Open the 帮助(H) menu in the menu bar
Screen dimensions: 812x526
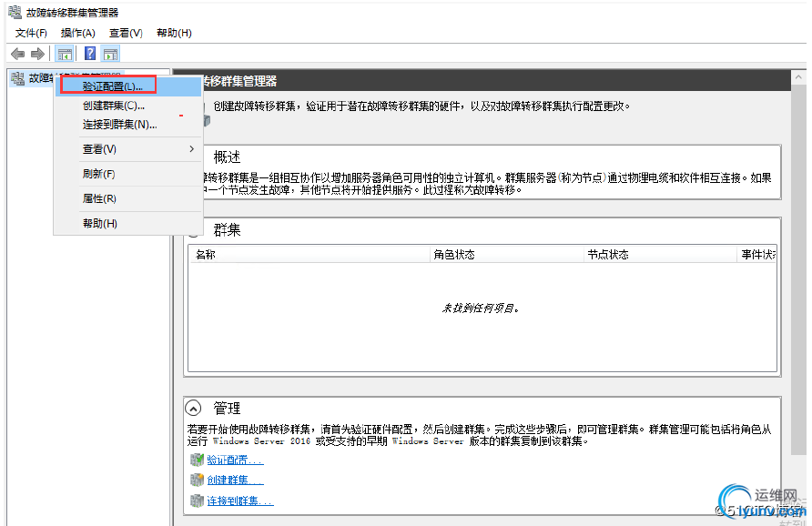coord(174,33)
